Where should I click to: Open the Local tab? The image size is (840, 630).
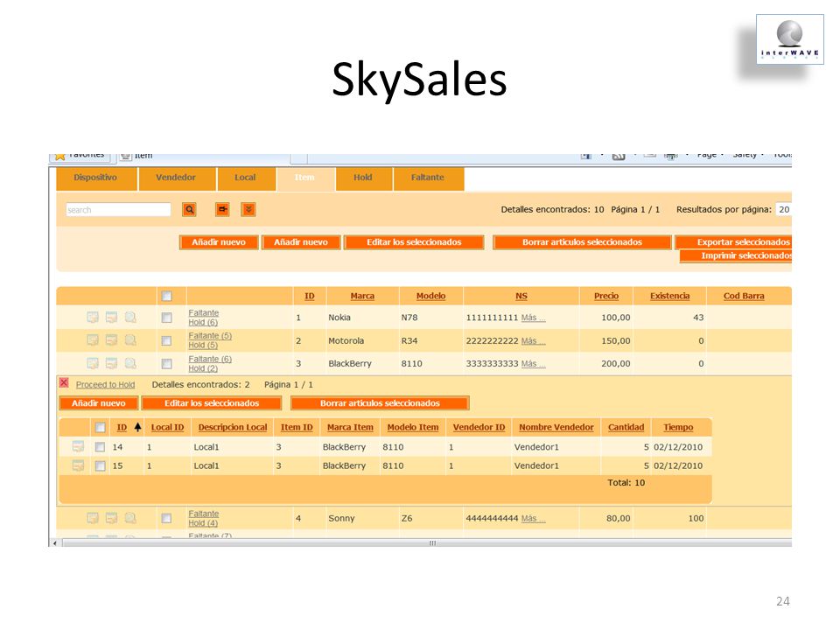coord(246,178)
